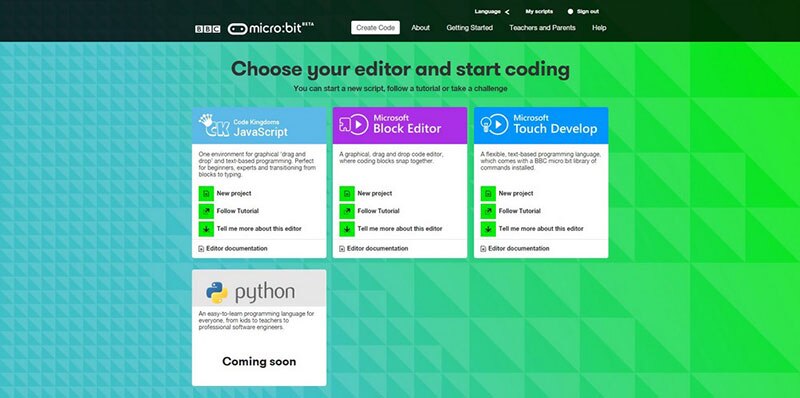
Task: Click down-arrow icon in Touch Develop card
Action: pos(488,229)
